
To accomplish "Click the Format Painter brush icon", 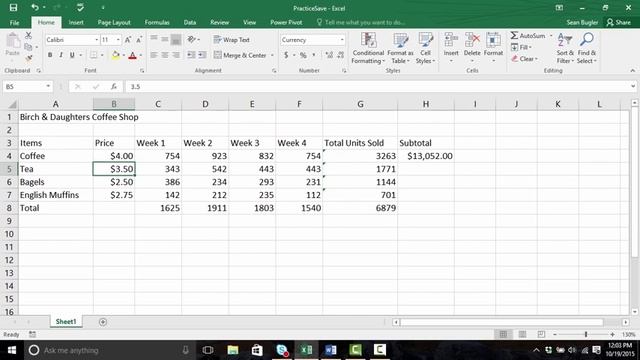I will (x=28, y=58).
